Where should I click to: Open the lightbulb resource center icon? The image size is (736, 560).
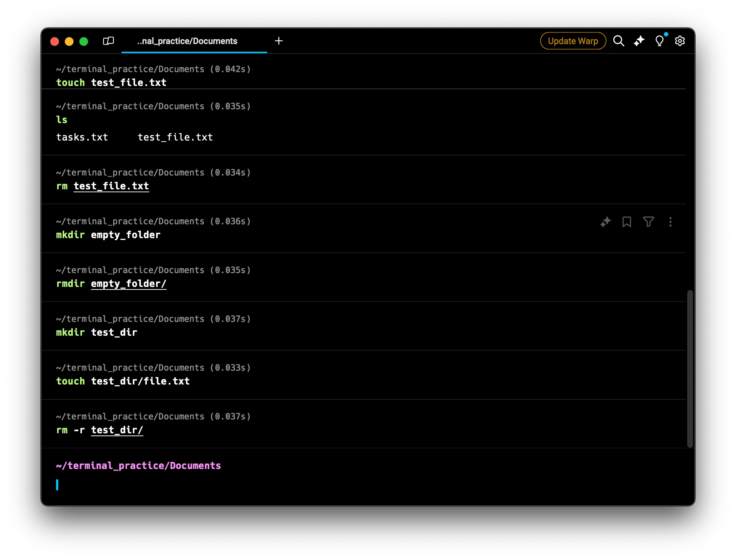coord(659,41)
